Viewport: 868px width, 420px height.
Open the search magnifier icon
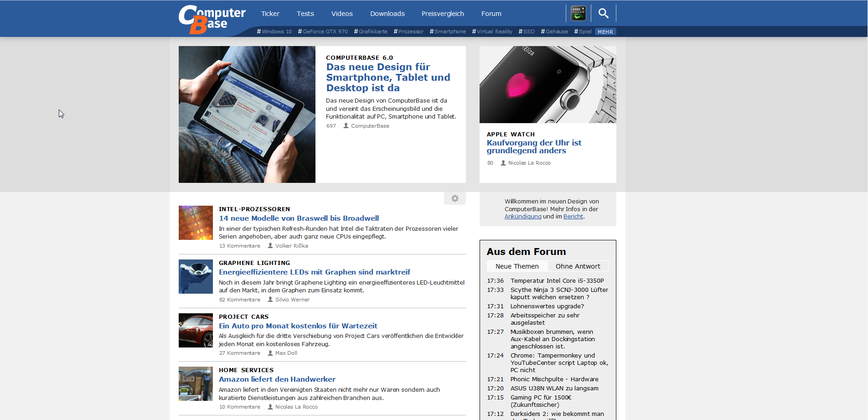tap(604, 13)
